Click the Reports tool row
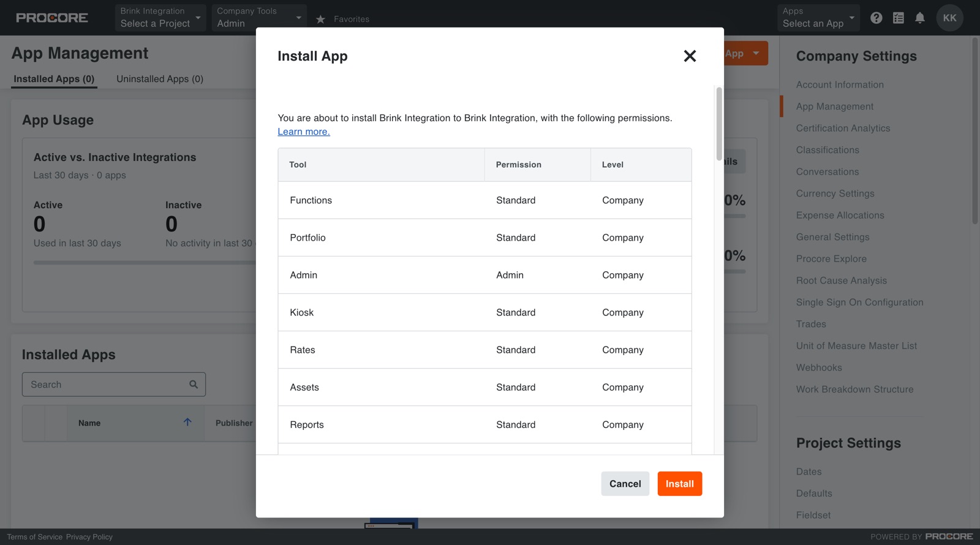This screenshot has width=980, height=545. [x=484, y=424]
